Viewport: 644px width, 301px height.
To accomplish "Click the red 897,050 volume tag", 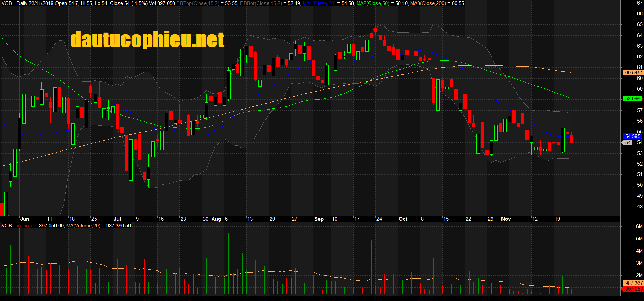I will pos(633,289).
